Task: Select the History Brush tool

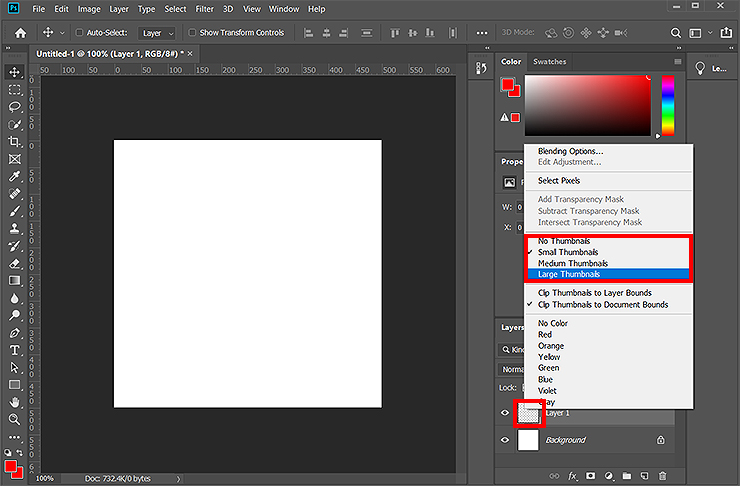Action: pyautogui.click(x=15, y=246)
